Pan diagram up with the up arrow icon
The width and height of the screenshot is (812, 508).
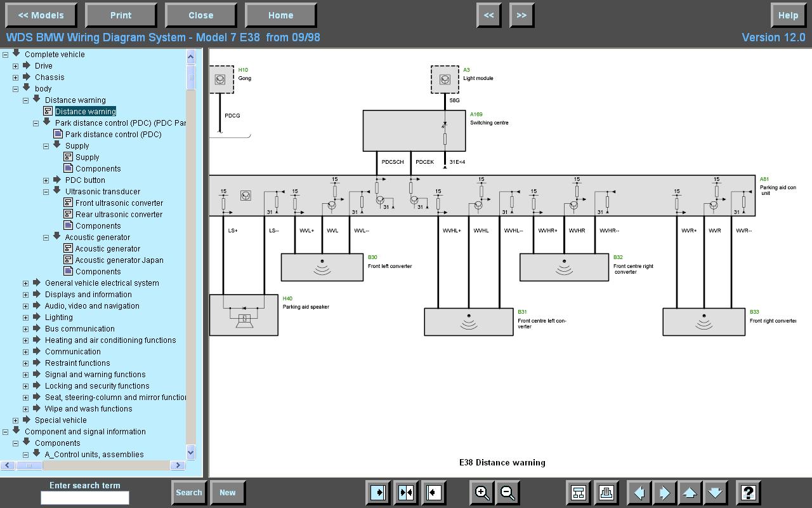[x=690, y=493]
